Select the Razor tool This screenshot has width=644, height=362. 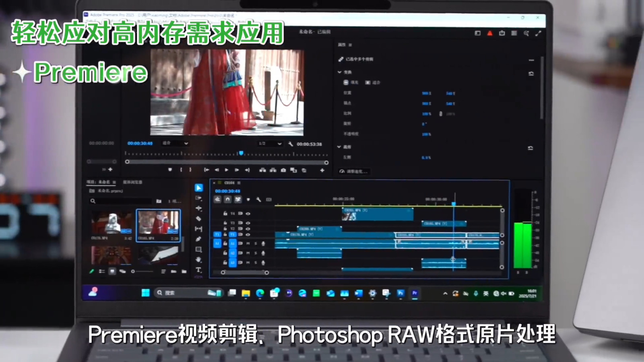[198, 218]
